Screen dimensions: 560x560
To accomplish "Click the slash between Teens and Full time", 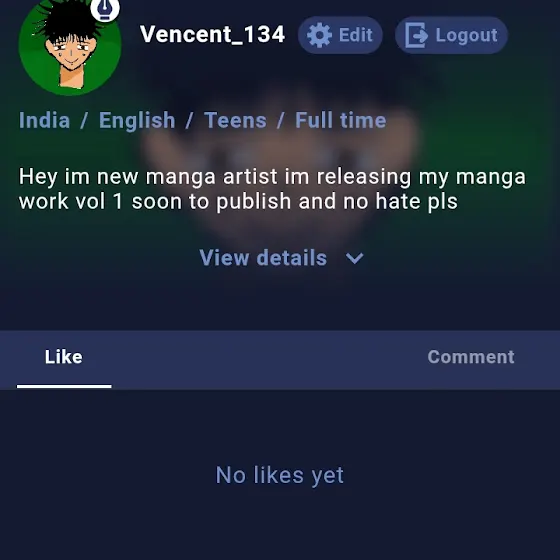I will click(281, 120).
